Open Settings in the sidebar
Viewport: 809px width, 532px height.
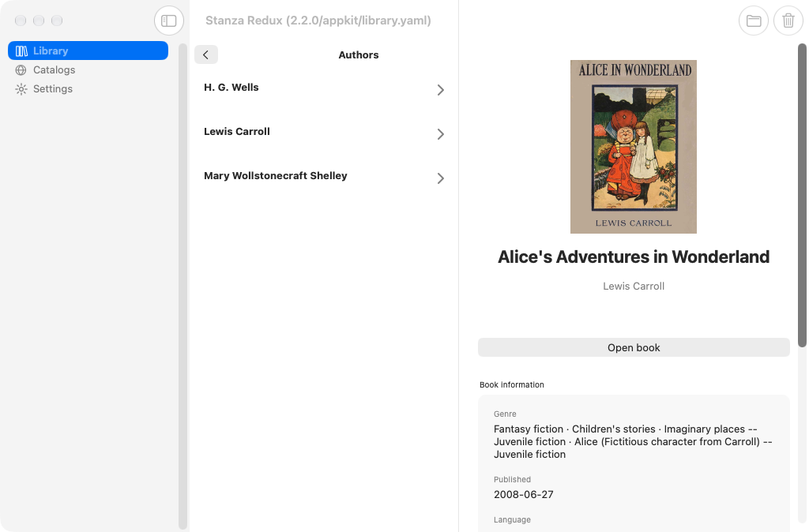click(x=88, y=89)
